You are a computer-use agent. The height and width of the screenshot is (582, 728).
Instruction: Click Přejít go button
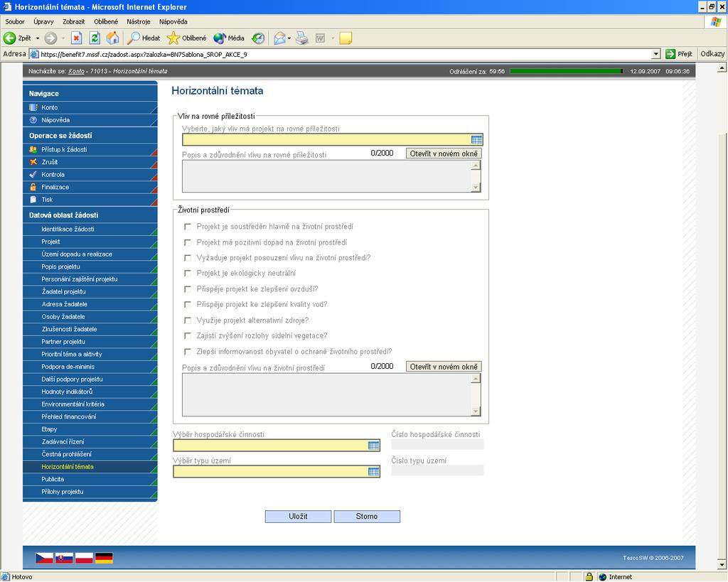coord(679,54)
